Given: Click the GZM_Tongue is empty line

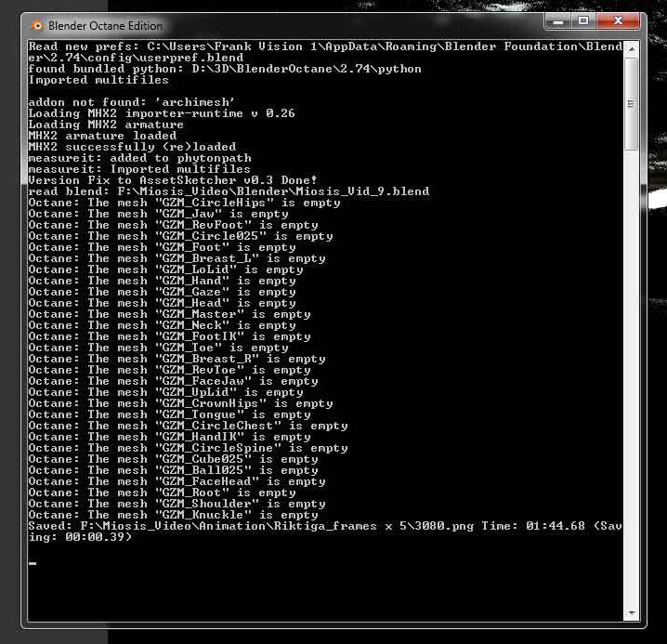Looking at the screenshot, I should click(x=169, y=414).
